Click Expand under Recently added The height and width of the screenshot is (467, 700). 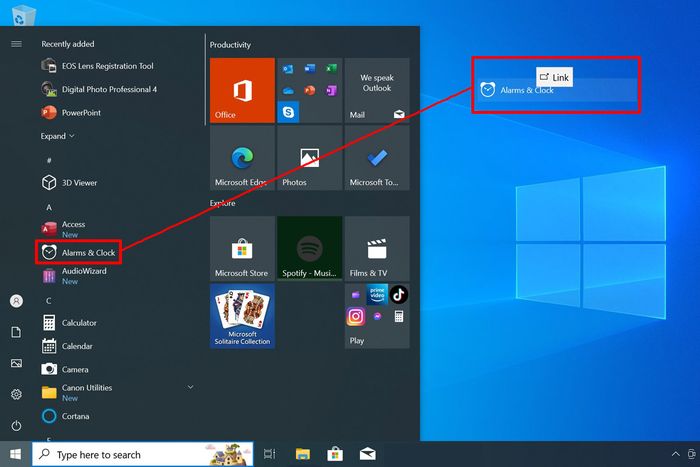[x=58, y=136]
